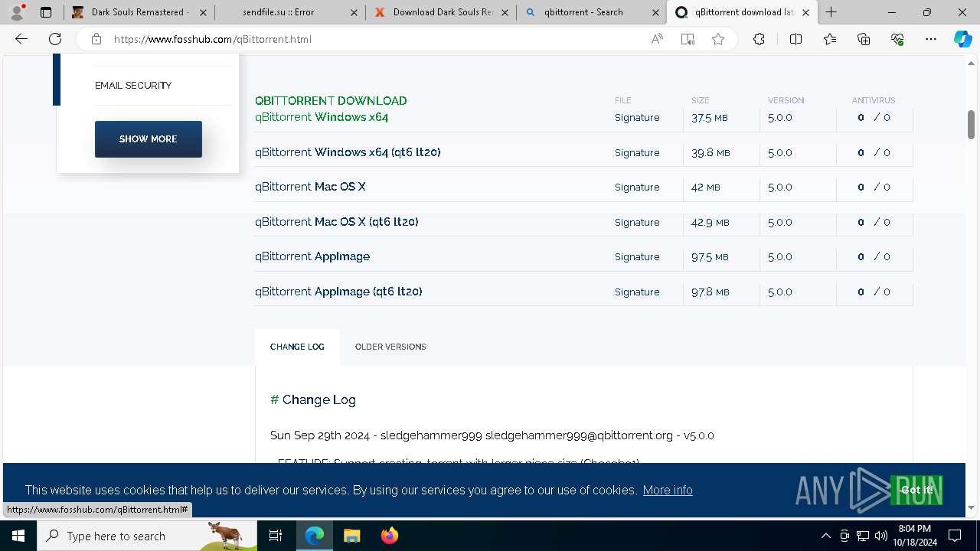This screenshot has width=980, height=551.
Task: Open Collections icon
Action: tap(864, 39)
